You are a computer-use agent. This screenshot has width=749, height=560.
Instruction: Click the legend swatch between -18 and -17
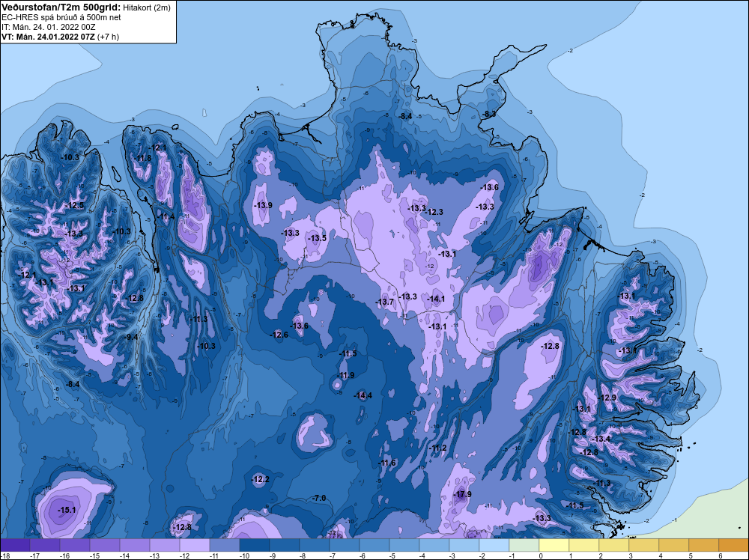tap(15, 545)
